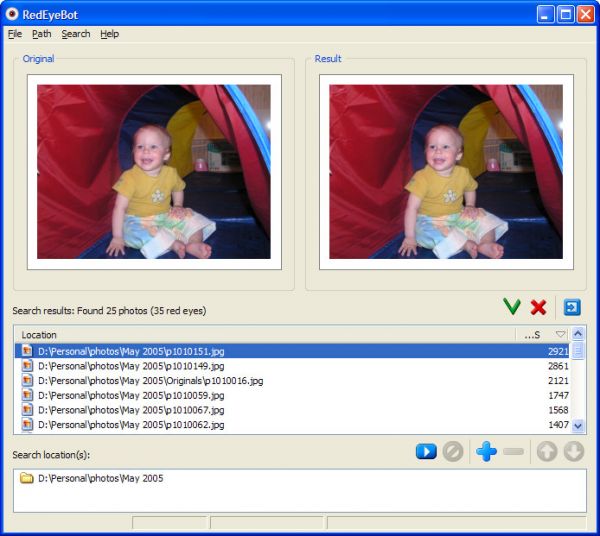Screen dimensions: 600x536
Task: Select Originals\p1010016.jpg result row
Action: click(x=150, y=381)
